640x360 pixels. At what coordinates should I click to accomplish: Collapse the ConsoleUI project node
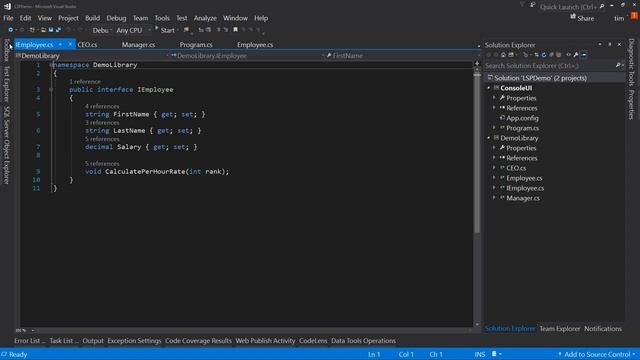(489, 88)
